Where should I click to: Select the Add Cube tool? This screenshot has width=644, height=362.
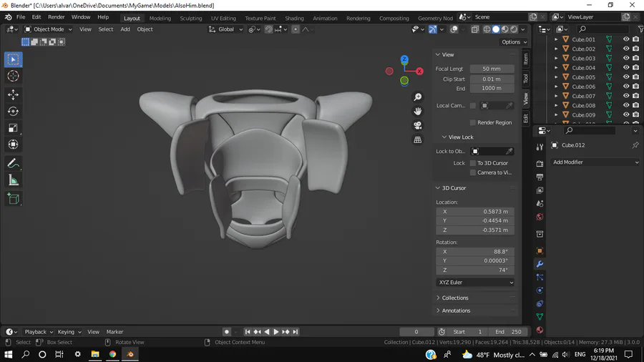click(x=13, y=199)
